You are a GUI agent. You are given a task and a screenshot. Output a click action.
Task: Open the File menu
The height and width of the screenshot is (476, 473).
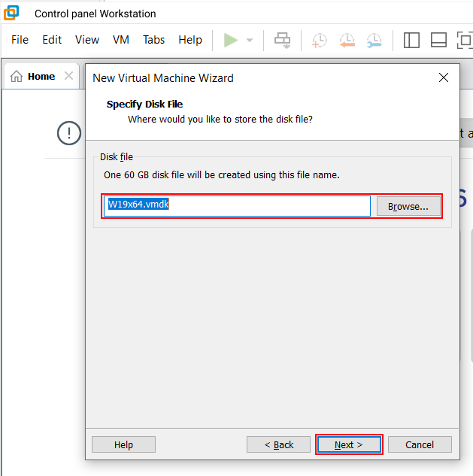[x=20, y=40]
